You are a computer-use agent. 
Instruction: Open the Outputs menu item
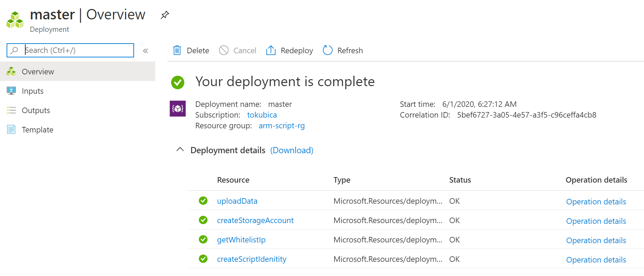[x=36, y=110]
